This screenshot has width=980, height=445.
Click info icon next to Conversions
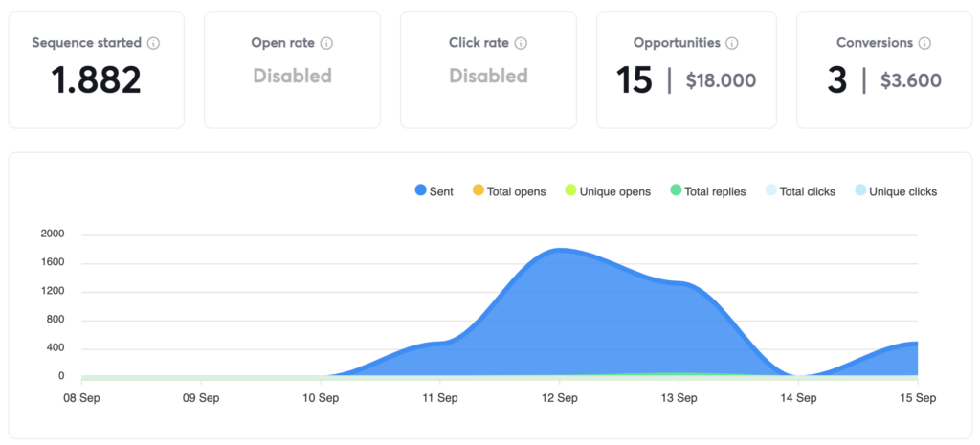click(924, 43)
